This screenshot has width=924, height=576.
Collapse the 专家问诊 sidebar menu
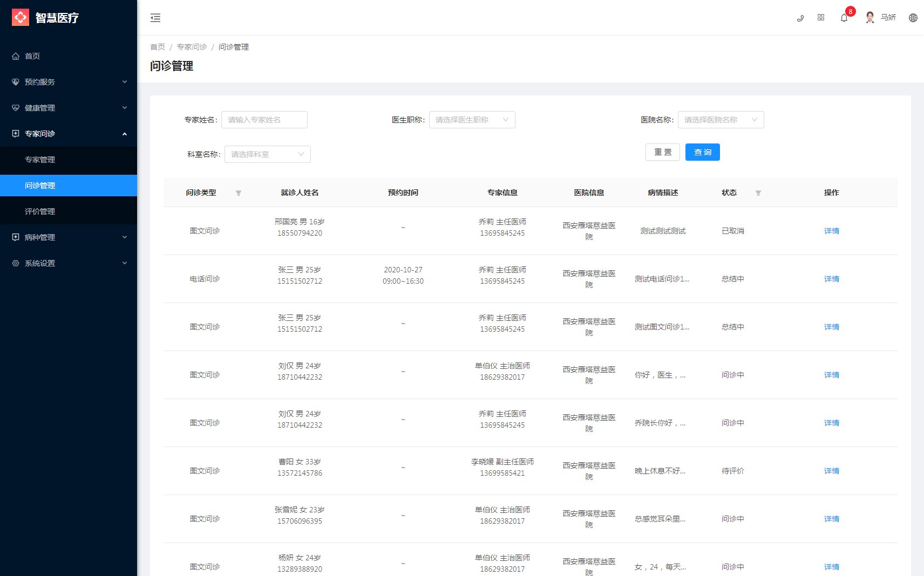pyautogui.click(x=69, y=134)
